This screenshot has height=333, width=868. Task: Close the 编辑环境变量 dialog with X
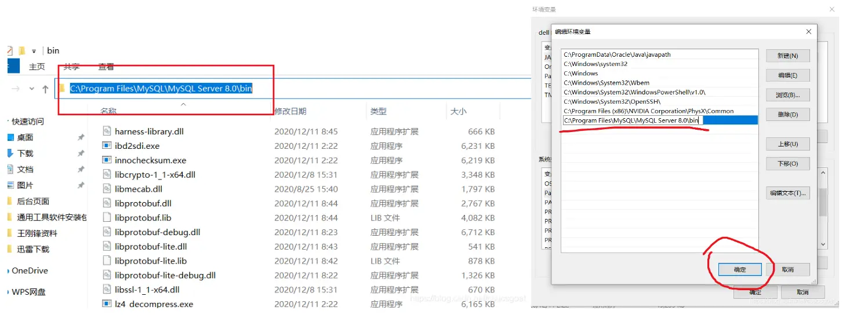coord(809,32)
